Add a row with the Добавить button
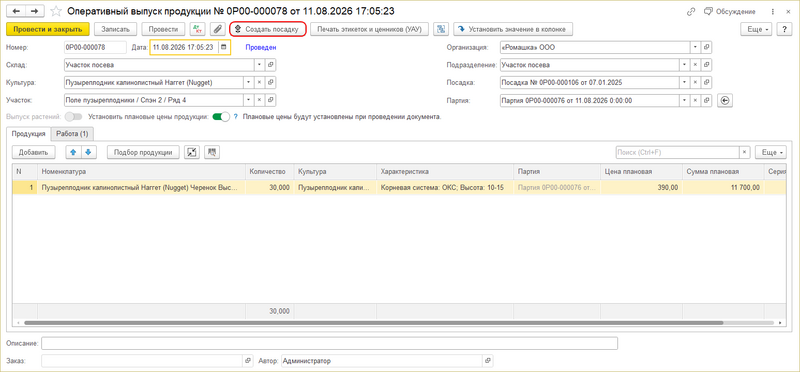Screen dimensions: 800x372 click(x=33, y=152)
